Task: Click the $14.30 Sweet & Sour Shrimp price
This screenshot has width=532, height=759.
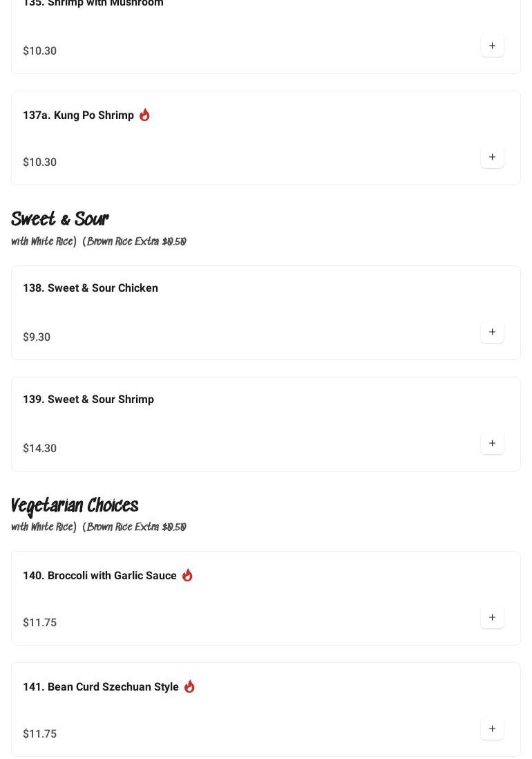Action: (40, 449)
